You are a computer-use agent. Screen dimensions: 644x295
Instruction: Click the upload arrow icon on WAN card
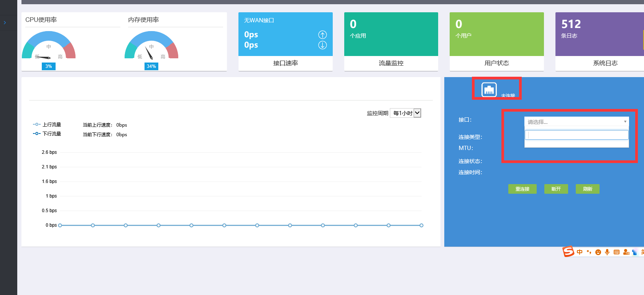point(323,35)
